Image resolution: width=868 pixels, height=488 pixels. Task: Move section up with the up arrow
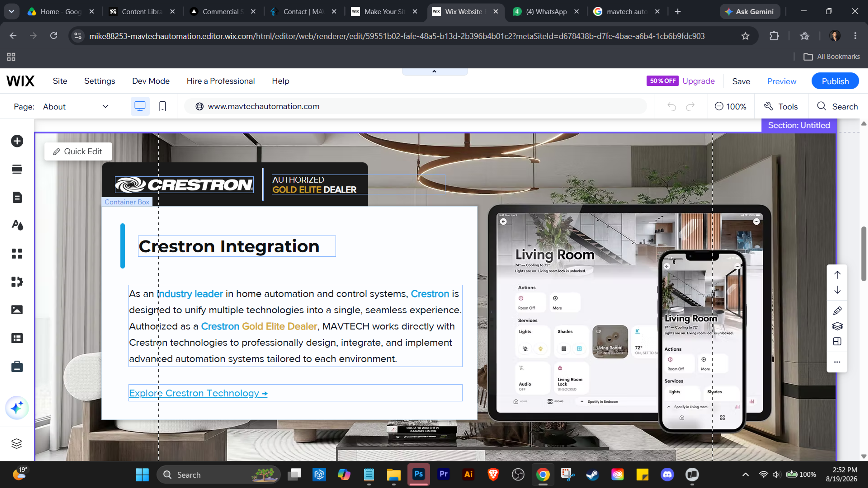837,275
